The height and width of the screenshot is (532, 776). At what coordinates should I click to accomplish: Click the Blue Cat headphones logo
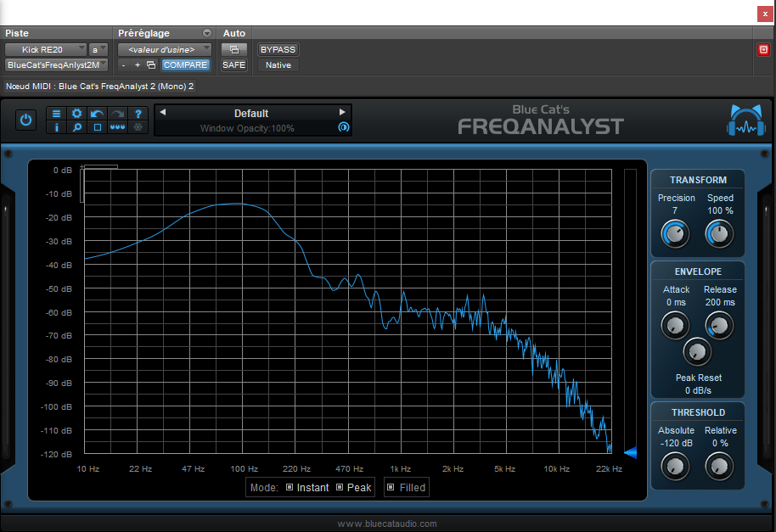coord(745,120)
